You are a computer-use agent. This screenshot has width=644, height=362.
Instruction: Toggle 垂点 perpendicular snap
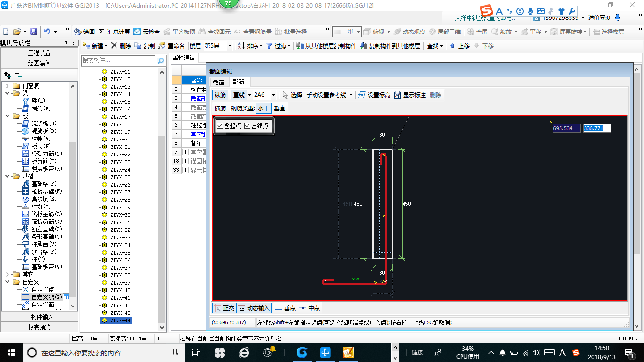pyautogui.click(x=285, y=308)
